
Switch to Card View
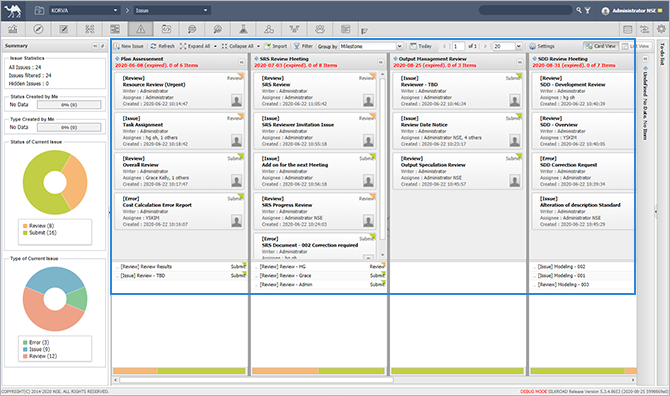pyautogui.click(x=601, y=46)
